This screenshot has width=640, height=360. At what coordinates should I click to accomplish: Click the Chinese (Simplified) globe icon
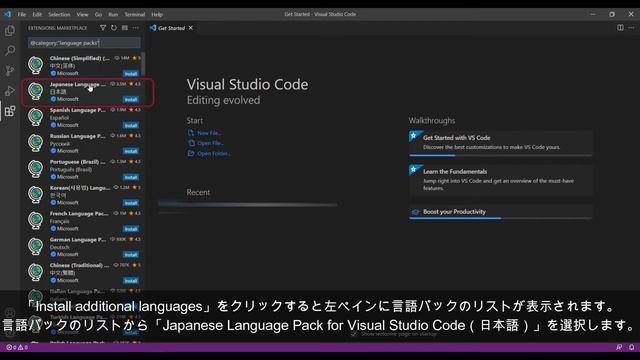[x=36, y=65]
